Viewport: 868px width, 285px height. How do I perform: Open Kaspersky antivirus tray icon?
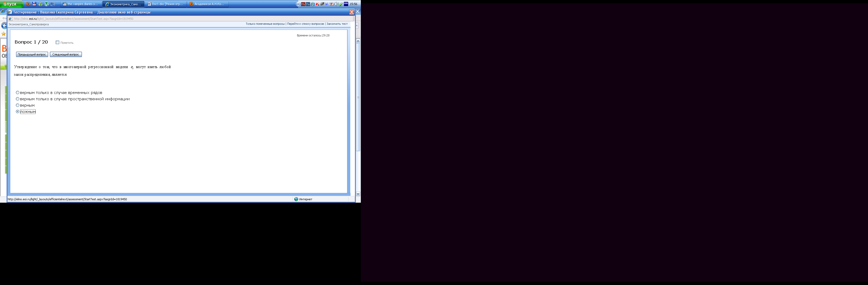[318, 4]
